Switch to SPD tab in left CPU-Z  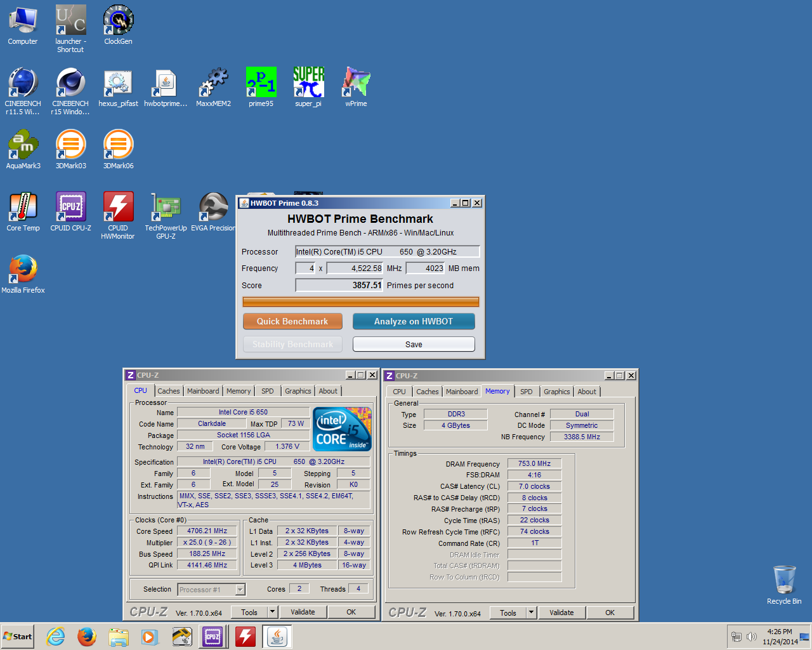268,391
